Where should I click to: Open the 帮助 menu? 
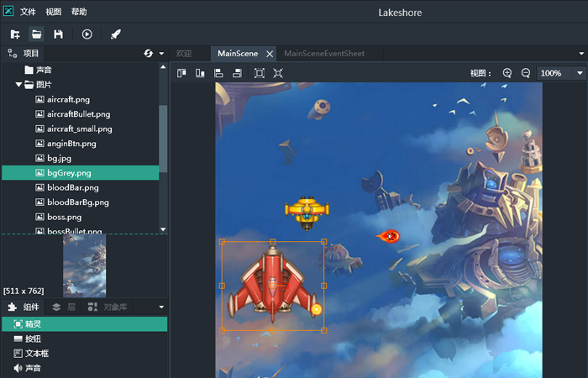(x=79, y=12)
